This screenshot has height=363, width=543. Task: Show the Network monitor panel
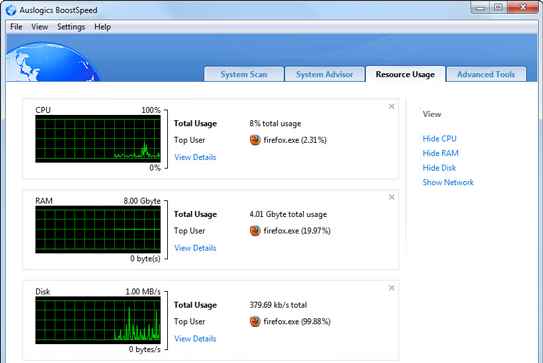pos(448,182)
